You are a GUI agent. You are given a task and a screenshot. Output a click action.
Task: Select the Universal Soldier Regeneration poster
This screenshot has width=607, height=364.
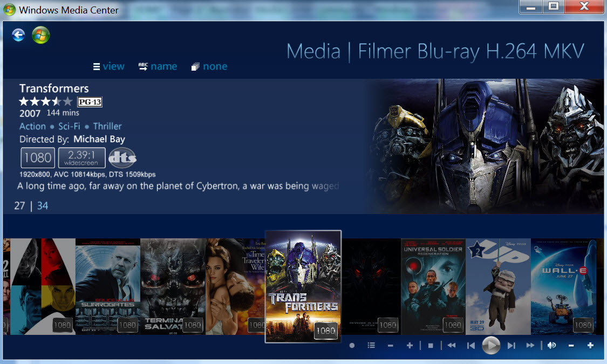coord(433,286)
